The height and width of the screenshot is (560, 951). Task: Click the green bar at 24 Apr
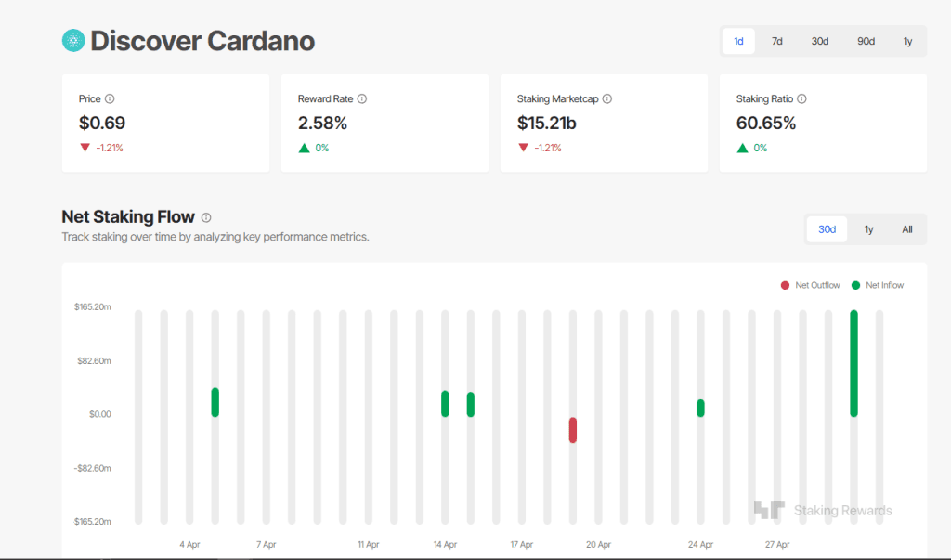pyautogui.click(x=700, y=409)
